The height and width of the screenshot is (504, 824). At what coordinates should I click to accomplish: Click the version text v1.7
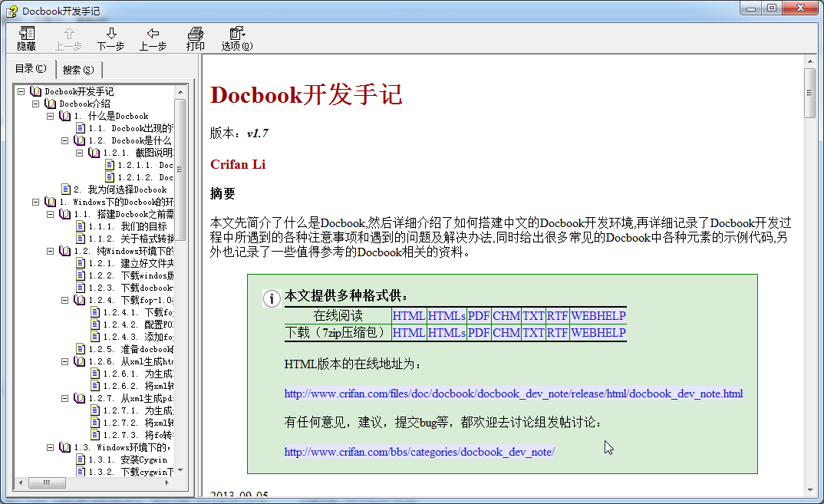click(x=258, y=133)
